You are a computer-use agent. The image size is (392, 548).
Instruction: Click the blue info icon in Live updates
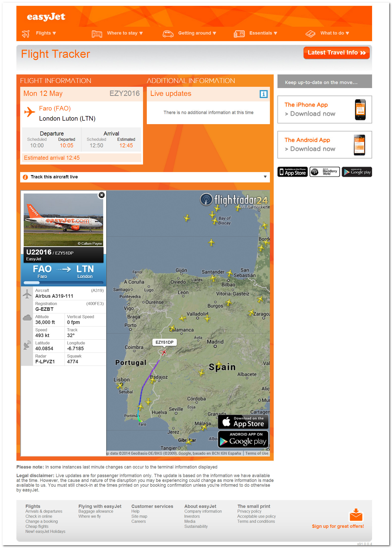click(264, 94)
